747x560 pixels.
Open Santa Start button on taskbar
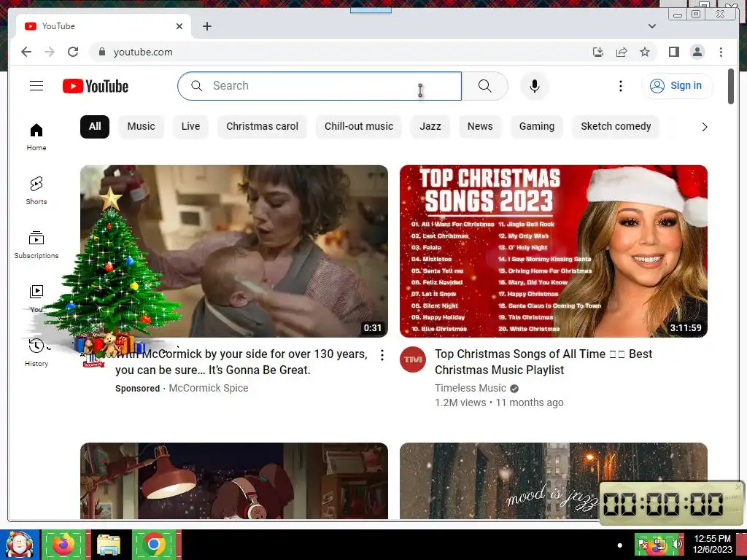click(20, 545)
